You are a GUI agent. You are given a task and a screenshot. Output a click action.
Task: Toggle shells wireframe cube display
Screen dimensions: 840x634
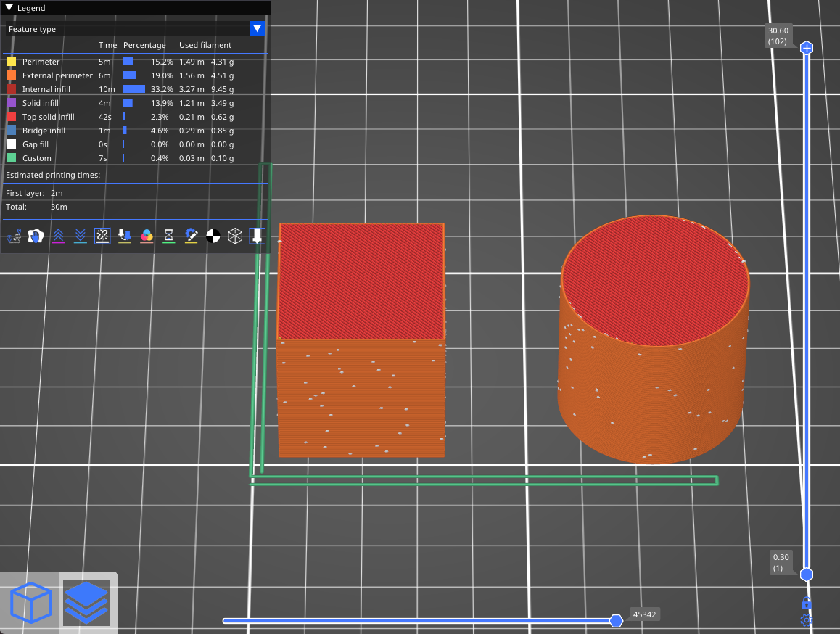click(x=235, y=236)
